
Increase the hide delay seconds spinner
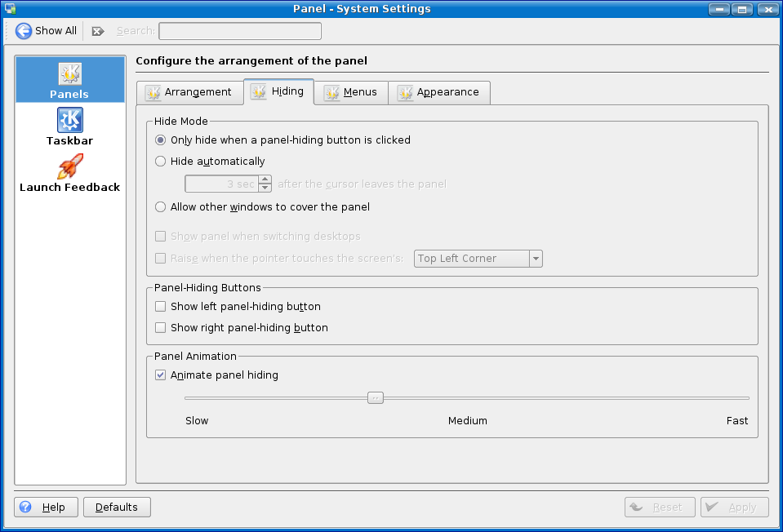point(265,180)
